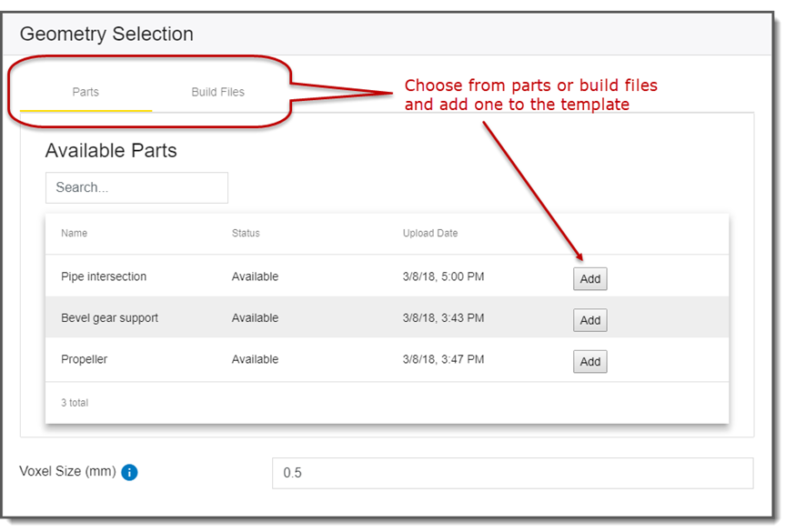Click the Voxel Size info icon
Screen dimensions: 786x532
129,472
